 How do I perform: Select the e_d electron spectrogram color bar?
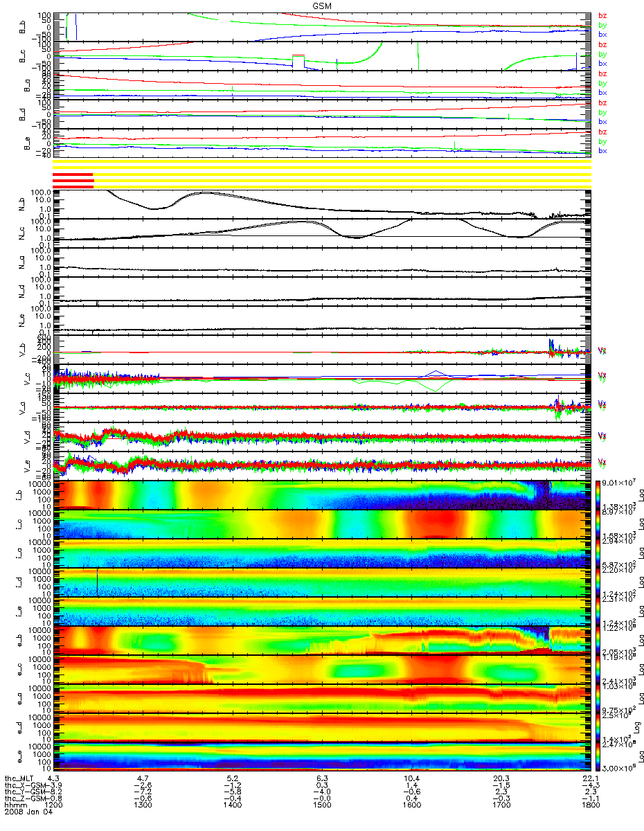tap(599, 729)
